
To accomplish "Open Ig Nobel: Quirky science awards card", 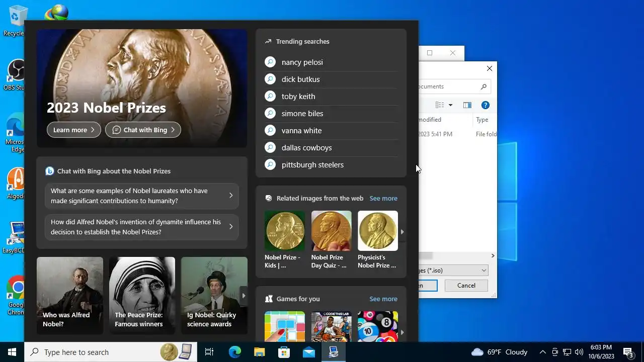I will pyautogui.click(x=214, y=296).
